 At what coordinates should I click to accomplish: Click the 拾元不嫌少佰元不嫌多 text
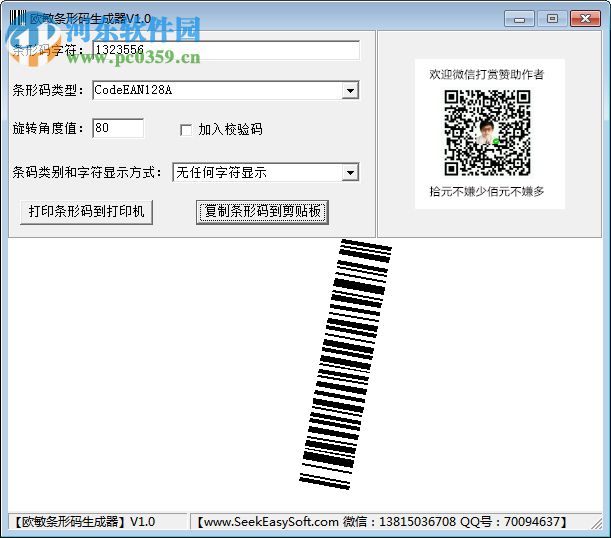coord(487,191)
